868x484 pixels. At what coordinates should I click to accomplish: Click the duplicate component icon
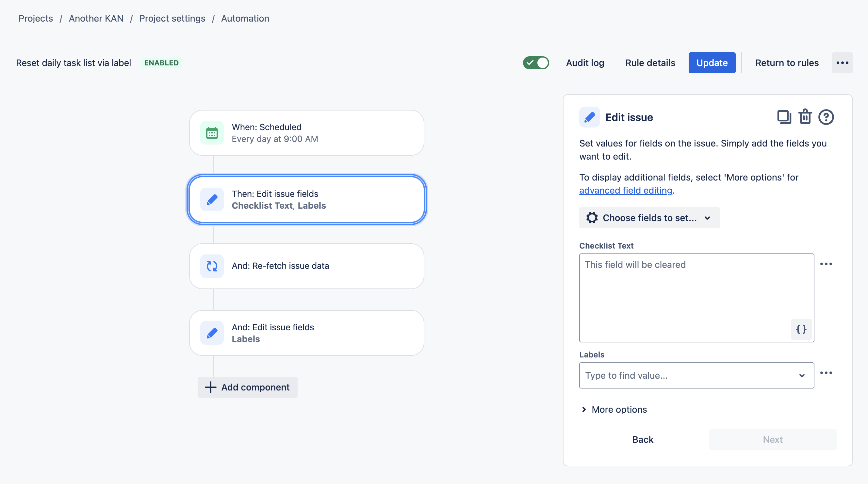pyautogui.click(x=784, y=117)
